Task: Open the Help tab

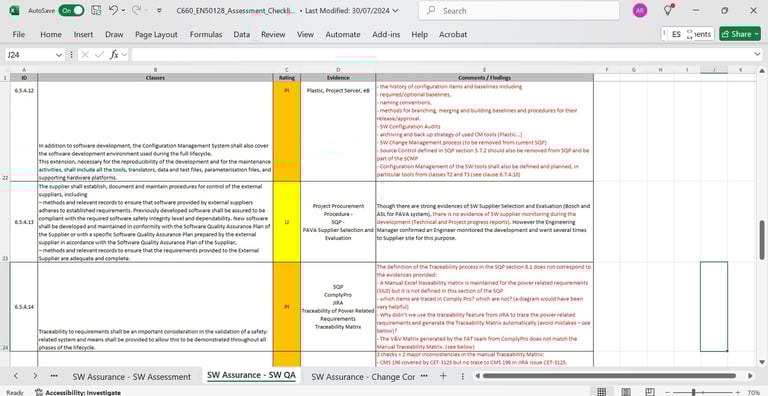Action: (x=419, y=34)
